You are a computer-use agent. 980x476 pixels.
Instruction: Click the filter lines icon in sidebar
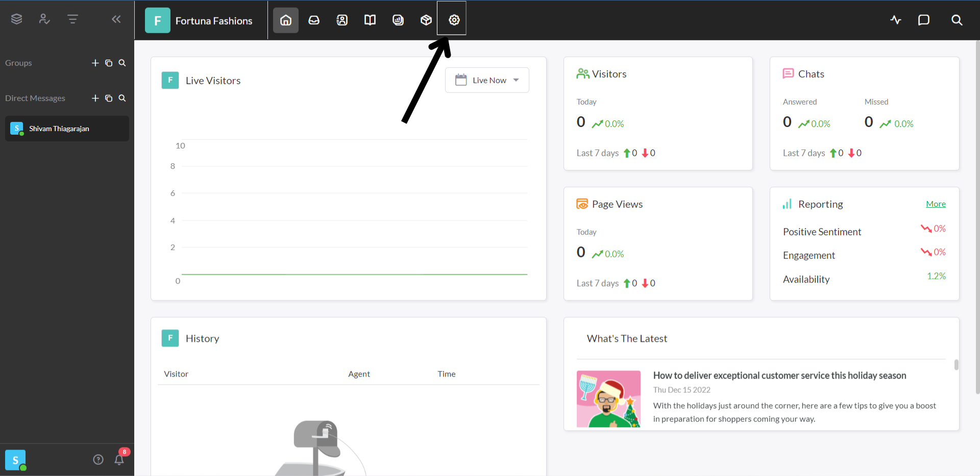click(x=72, y=19)
